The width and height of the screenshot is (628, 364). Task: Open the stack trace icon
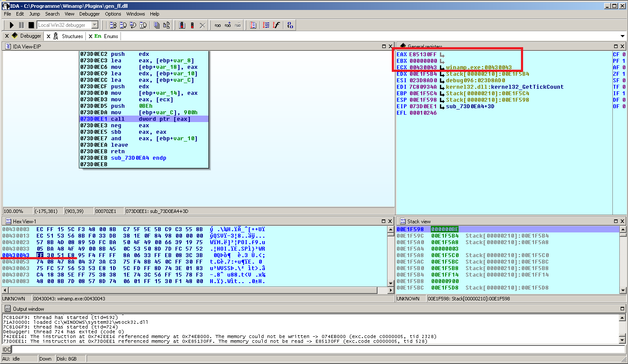tap(253, 25)
